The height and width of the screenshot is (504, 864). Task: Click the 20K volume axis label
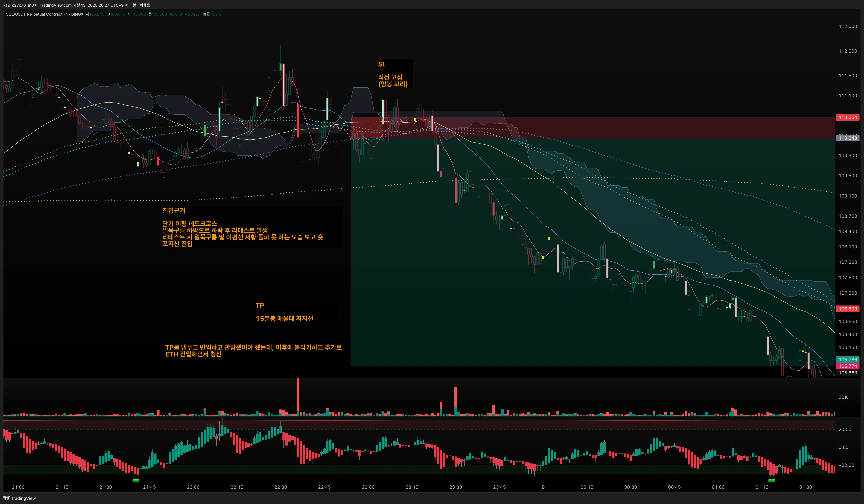[843, 397]
